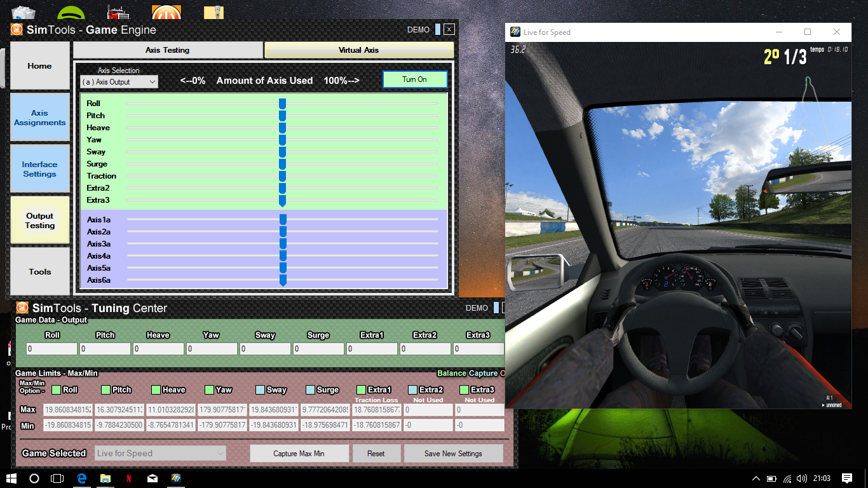The image size is (868, 488).
Task: Click the Axis6a slider handle
Action: tap(283, 280)
